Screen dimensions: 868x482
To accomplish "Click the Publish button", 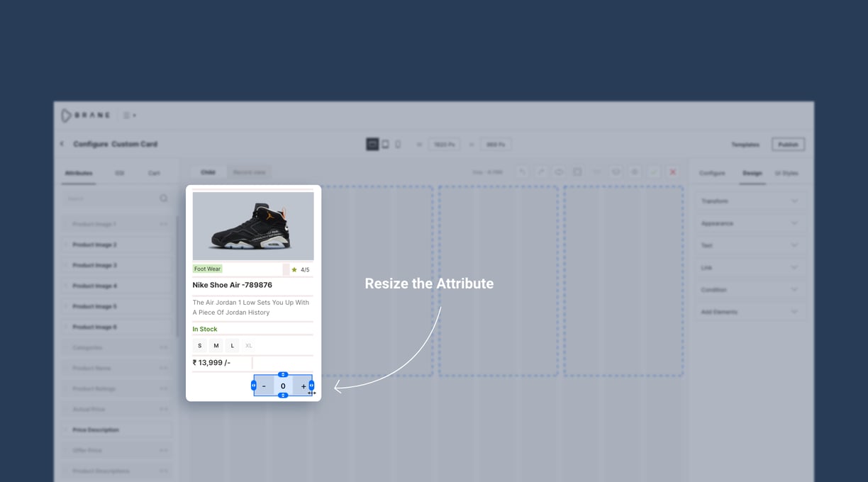I will 788,145.
